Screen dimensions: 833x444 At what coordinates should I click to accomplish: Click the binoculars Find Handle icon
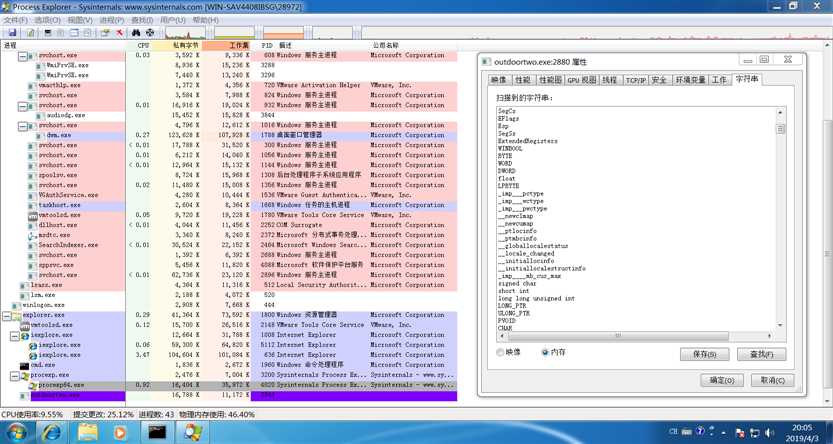[x=136, y=33]
